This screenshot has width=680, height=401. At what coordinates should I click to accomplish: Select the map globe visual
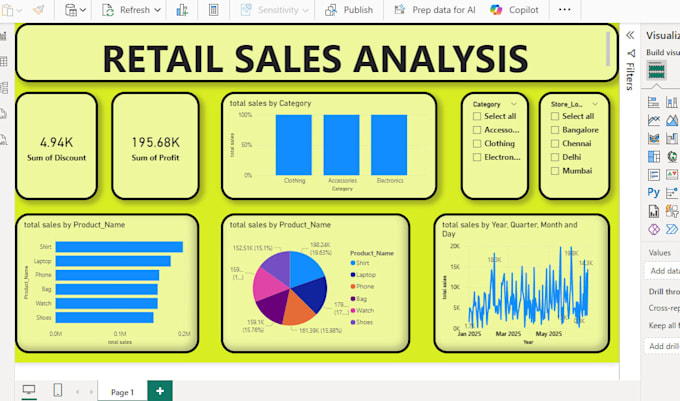coord(672,156)
